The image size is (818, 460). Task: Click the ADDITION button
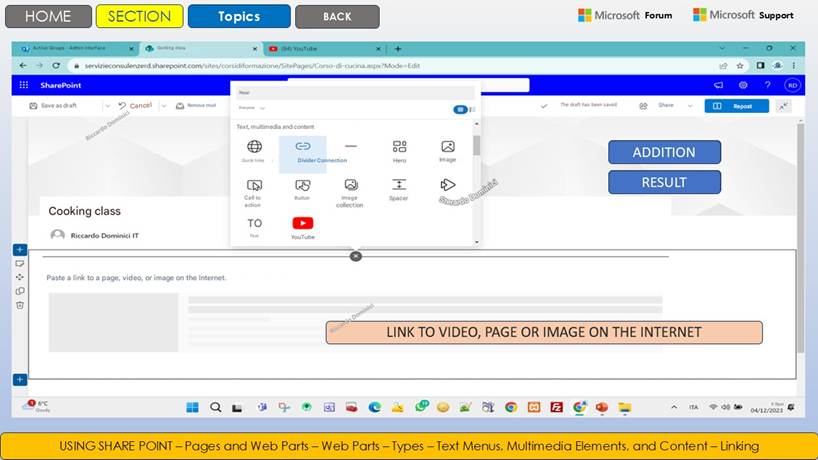[665, 152]
